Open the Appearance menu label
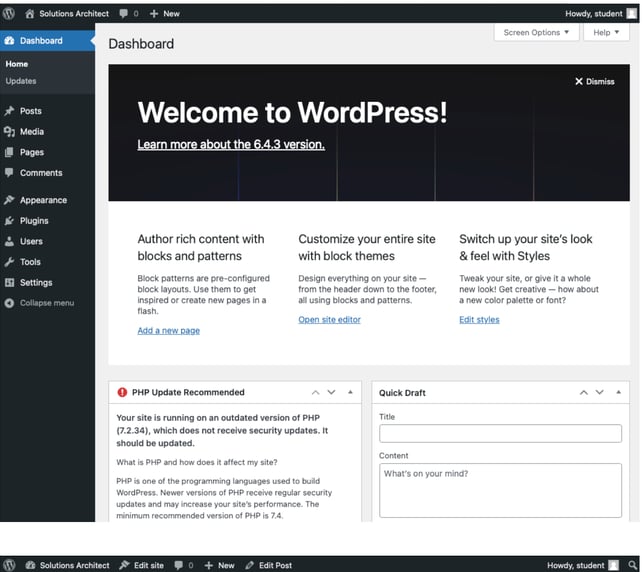 click(x=43, y=200)
